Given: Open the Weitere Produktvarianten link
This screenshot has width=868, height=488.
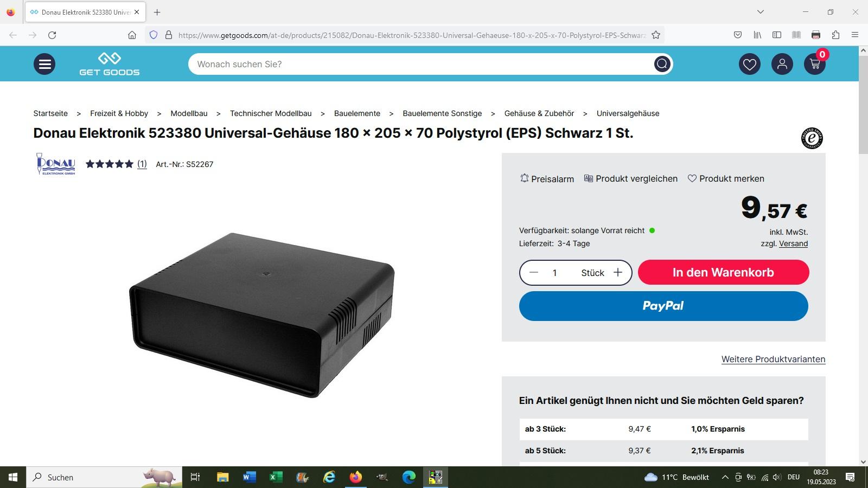Looking at the screenshot, I should pos(773,359).
